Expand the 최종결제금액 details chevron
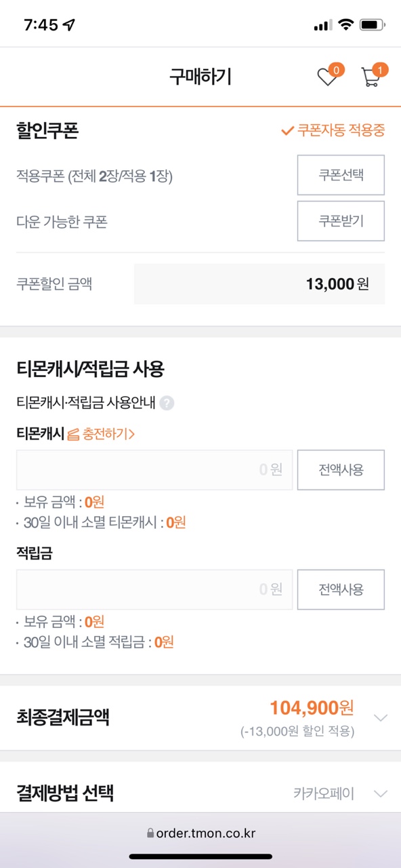The image size is (401, 868). pyautogui.click(x=381, y=717)
